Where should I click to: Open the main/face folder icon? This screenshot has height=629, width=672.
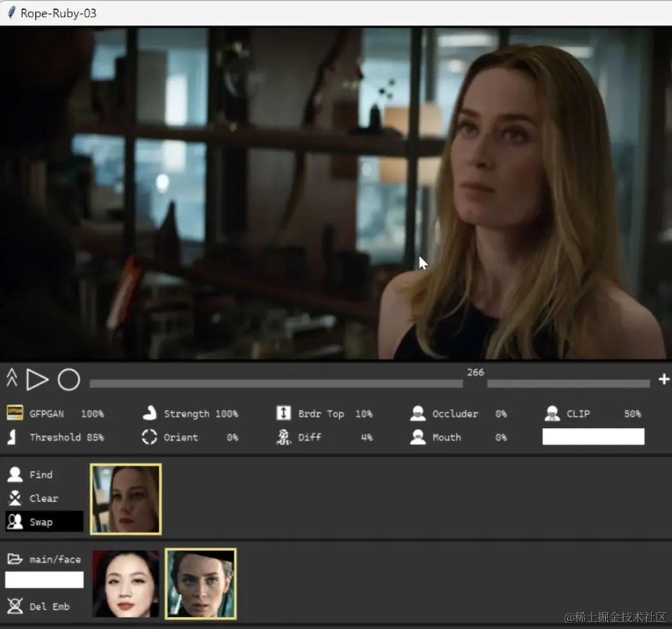(15, 559)
